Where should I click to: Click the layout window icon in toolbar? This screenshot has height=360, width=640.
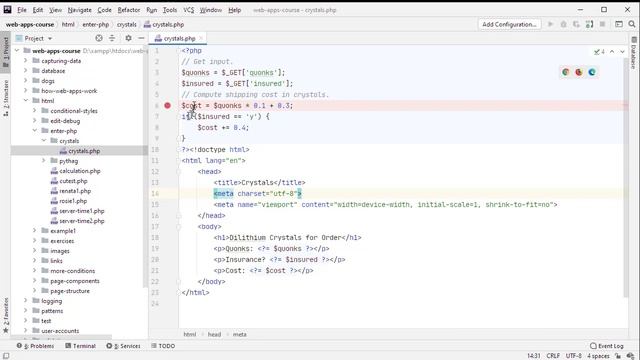tap(619, 24)
